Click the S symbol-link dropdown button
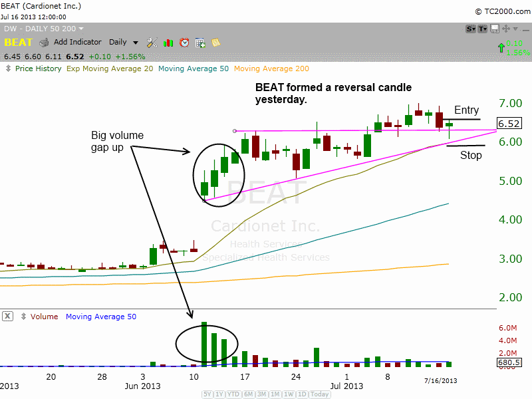The width and height of the screenshot is (532, 399). [471, 29]
